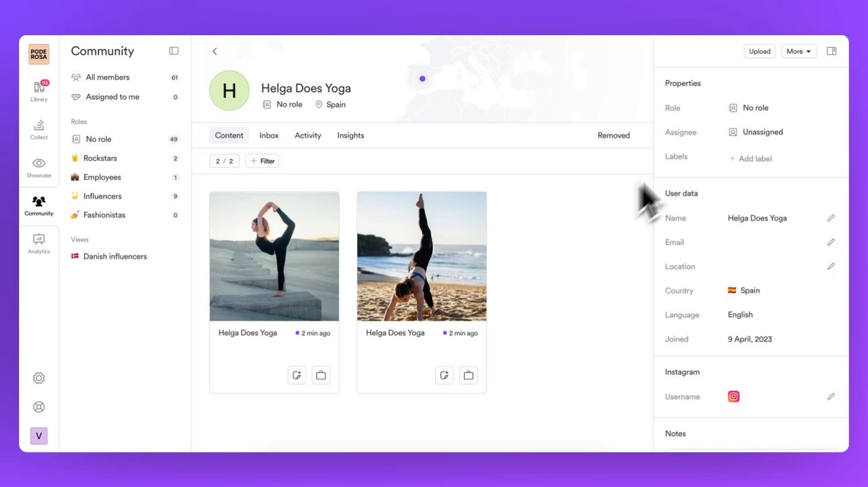
Task: Edit the Name field pencil icon
Action: (x=831, y=218)
